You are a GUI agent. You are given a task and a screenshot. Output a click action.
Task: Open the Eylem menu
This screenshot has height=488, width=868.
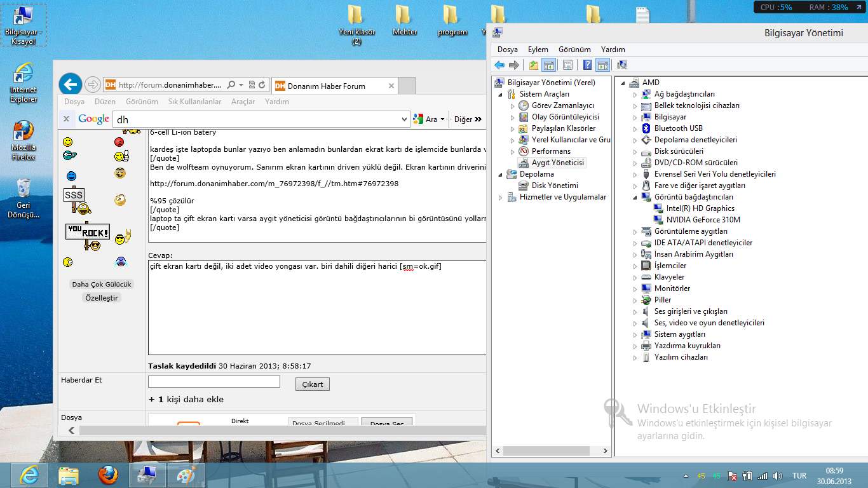click(x=538, y=50)
